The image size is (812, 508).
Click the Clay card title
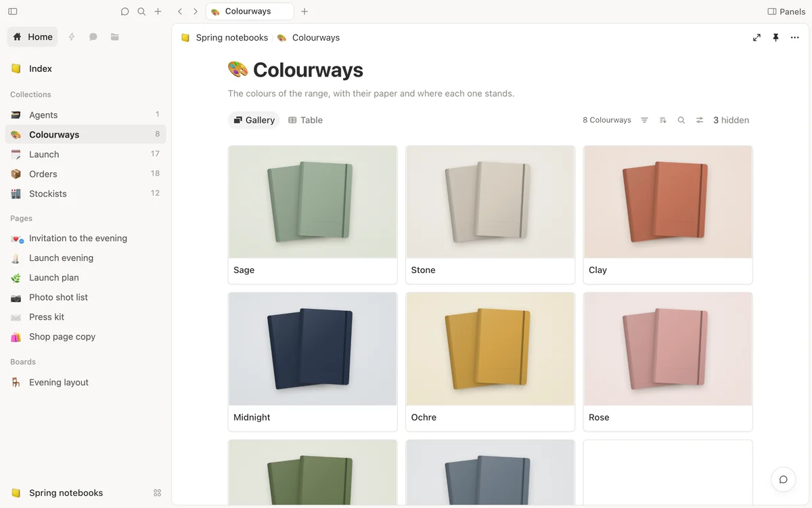point(598,270)
